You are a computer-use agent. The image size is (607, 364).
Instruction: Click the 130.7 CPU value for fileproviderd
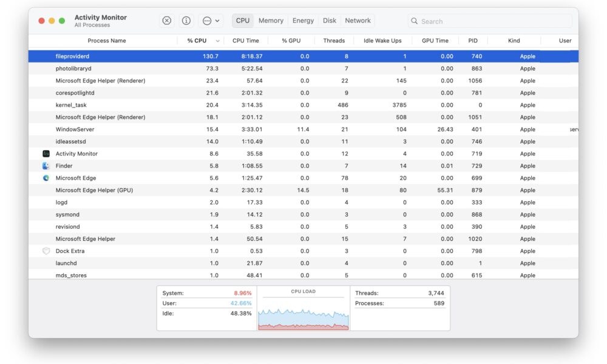[211, 56]
